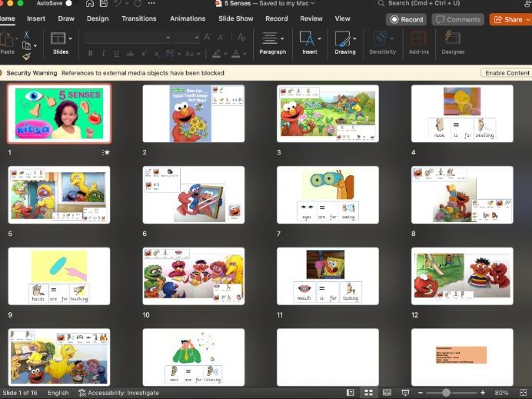
Task: Click the font color swatch
Action: pos(236,54)
